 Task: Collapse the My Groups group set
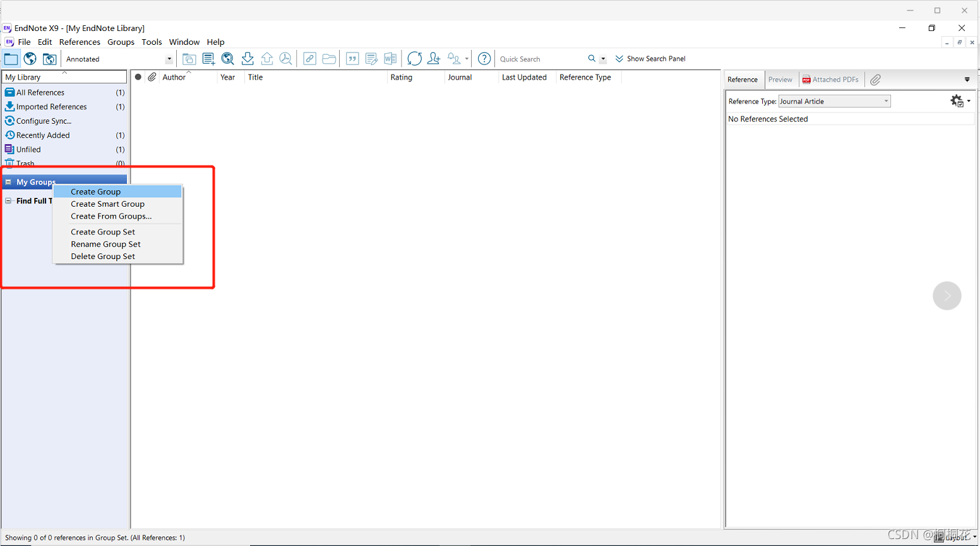tap(9, 181)
